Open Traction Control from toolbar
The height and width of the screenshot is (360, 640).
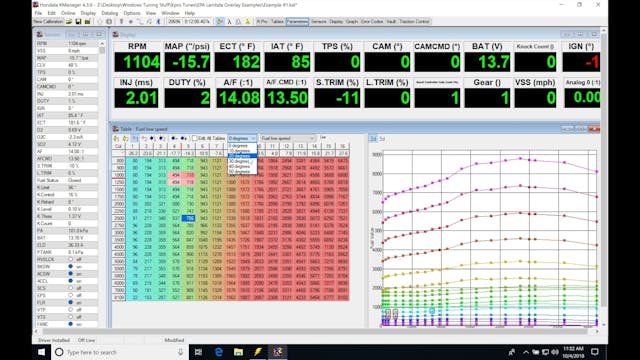414,22
